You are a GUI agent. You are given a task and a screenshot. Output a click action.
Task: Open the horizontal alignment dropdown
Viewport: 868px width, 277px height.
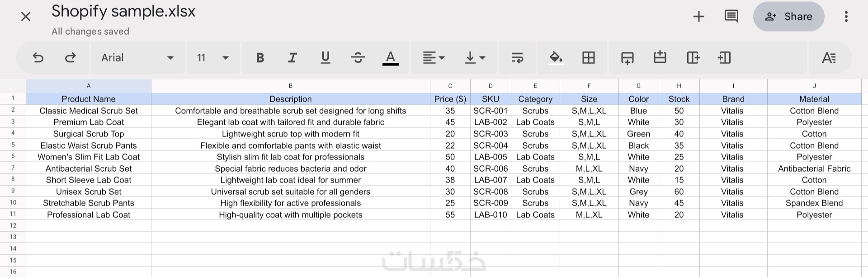point(434,57)
